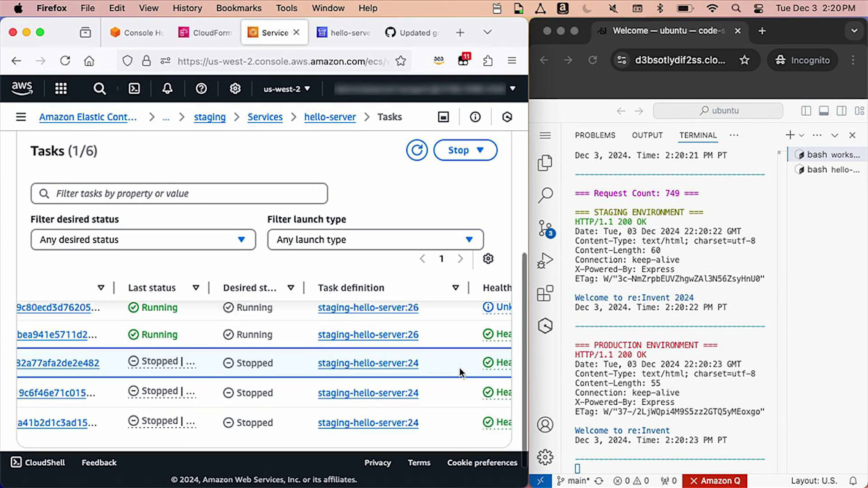This screenshot has height=488, width=868.
Task: Switch to GitHub Updated Firefox tab
Action: point(411,33)
